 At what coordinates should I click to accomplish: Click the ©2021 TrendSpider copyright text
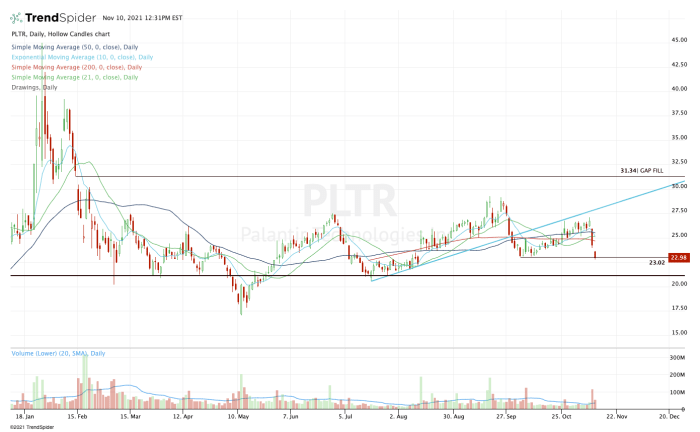[x=32, y=428]
